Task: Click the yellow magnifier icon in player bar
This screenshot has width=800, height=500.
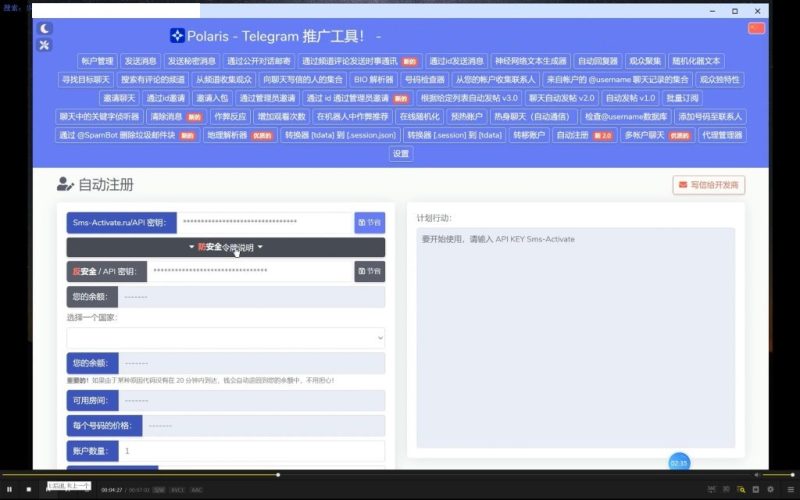Action: point(741,489)
